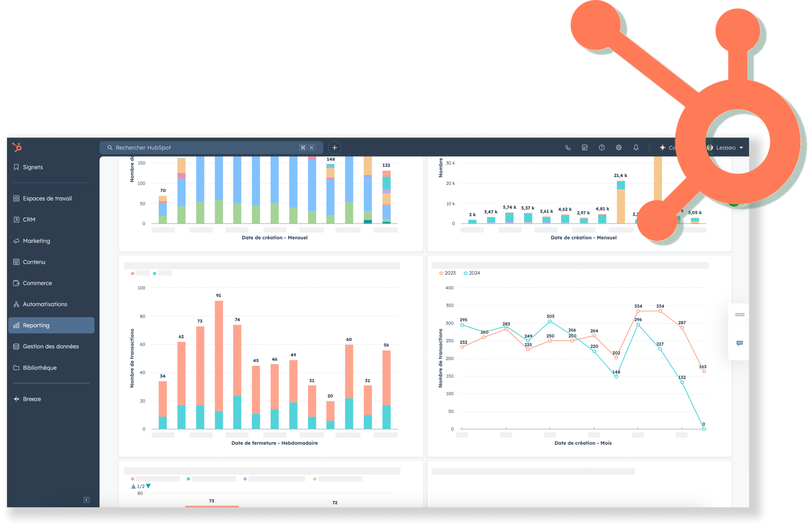Click the Rechercher HubSpot search field
The height and width of the screenshot is (527, 812).
coord(211,148)
